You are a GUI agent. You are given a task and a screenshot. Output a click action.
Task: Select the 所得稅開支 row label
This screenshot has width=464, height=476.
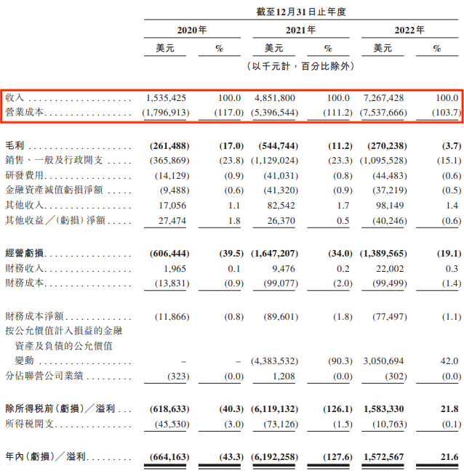29,424
